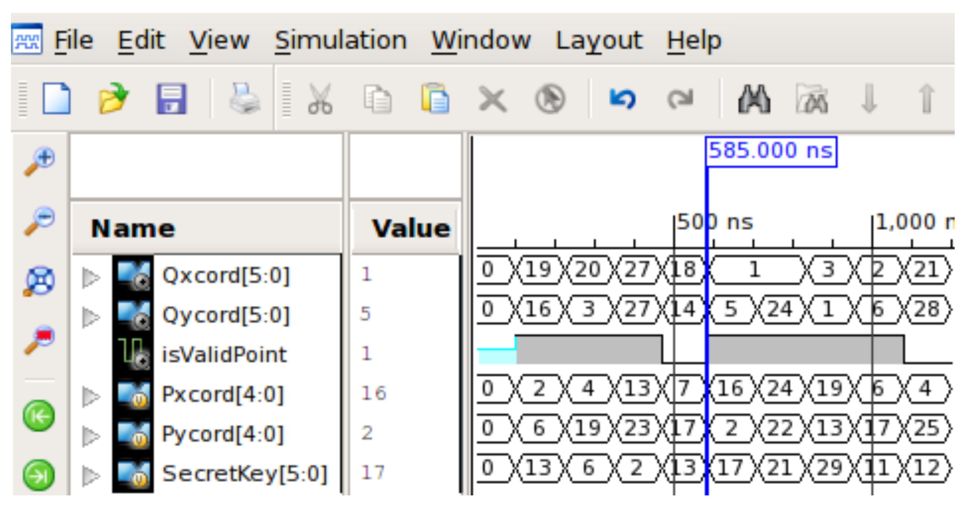The image size is (980, 506).
Task: Open Find with the binoculars icon
Action: pyautogui.click(x=754, y=98)
